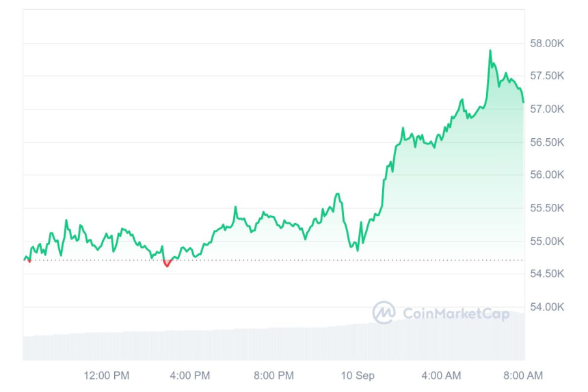Click the 12:00 PM time label
The width and height of the screenshot is (588, 392).
(x=106, y=376)
